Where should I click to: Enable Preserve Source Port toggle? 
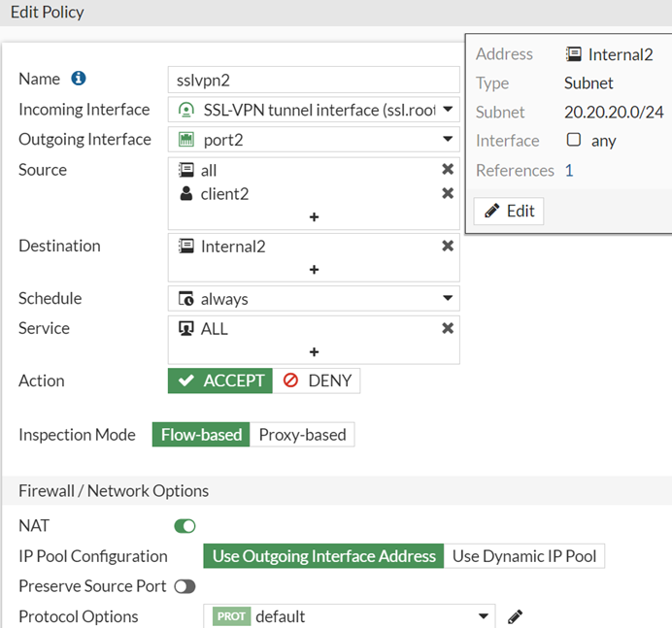tap(185, 586)
